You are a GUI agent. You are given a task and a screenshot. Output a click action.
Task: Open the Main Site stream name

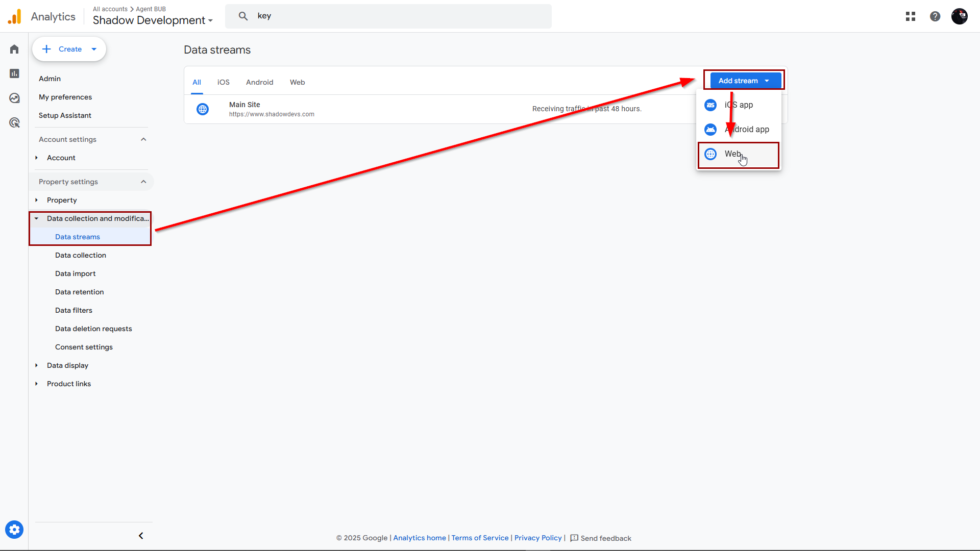(244, 105)
